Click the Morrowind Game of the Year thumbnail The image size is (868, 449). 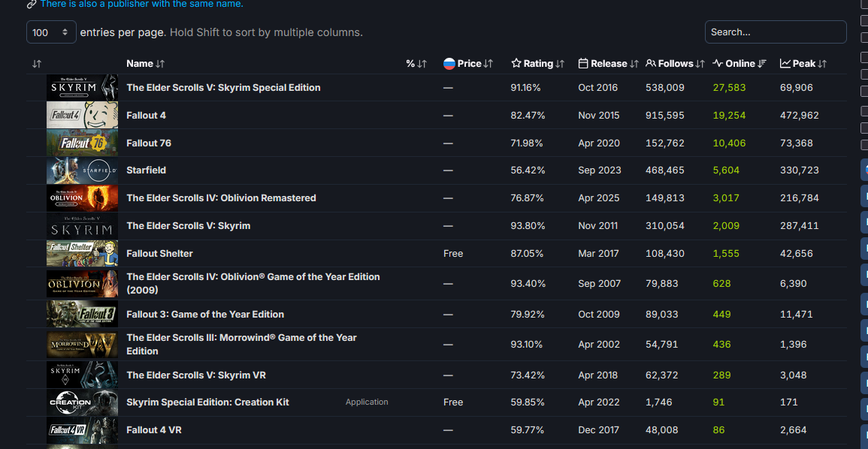(82, 345)
